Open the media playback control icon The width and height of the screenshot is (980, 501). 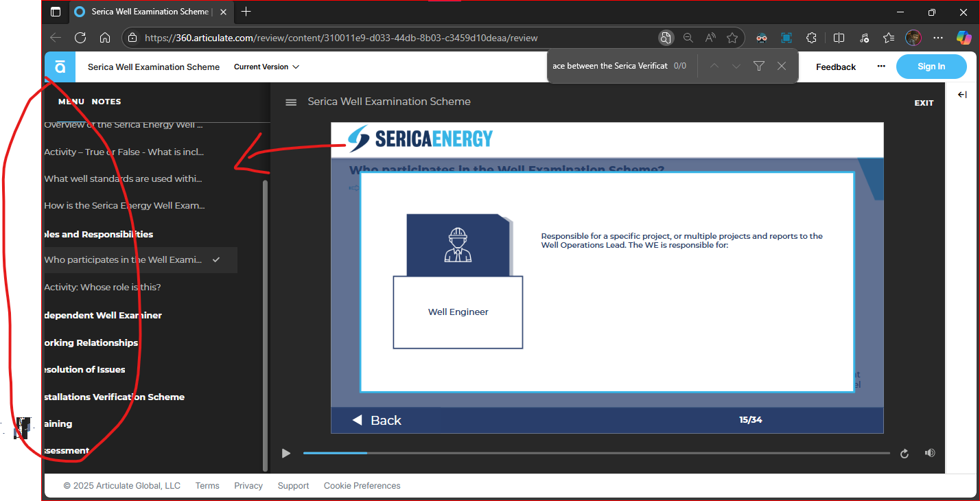(864, 38)
